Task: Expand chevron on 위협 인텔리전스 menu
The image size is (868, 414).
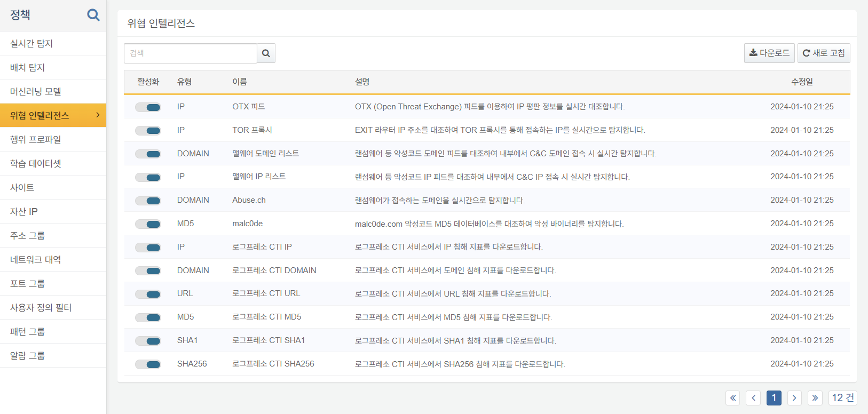Action: 98,115
